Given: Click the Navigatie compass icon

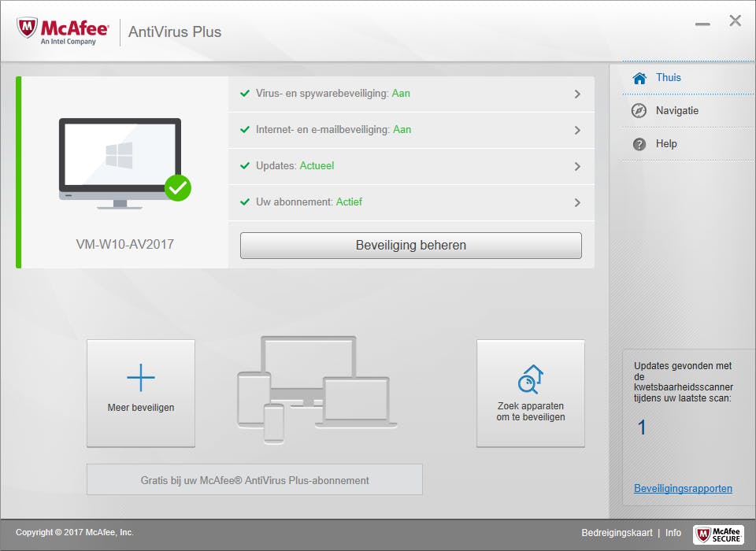Looking at the screenshot, I should [639, 111].
